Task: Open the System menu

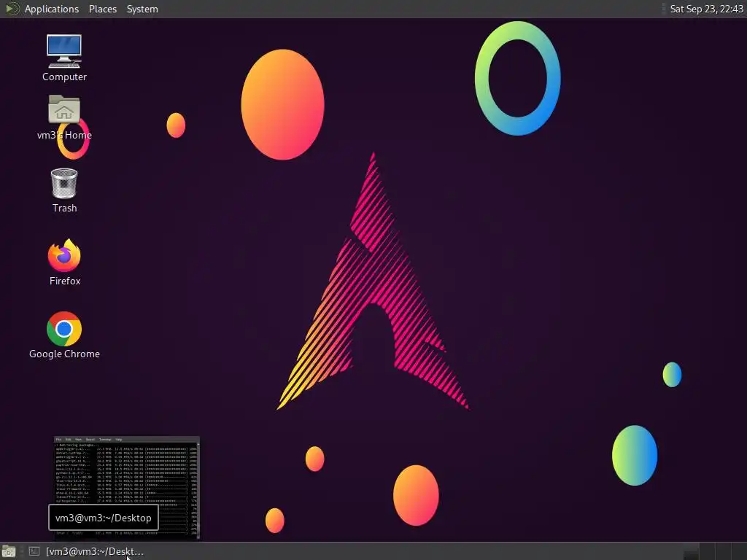Action: tap(142, 9)
